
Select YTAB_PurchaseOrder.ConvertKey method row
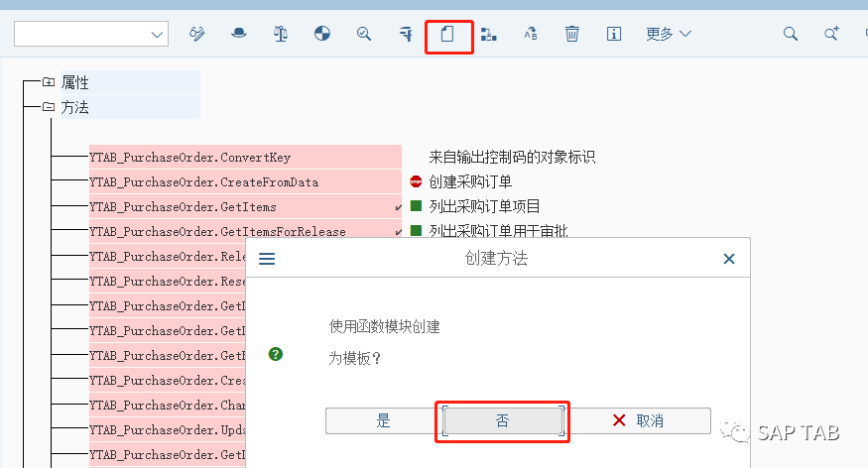(x=245, y=157)
